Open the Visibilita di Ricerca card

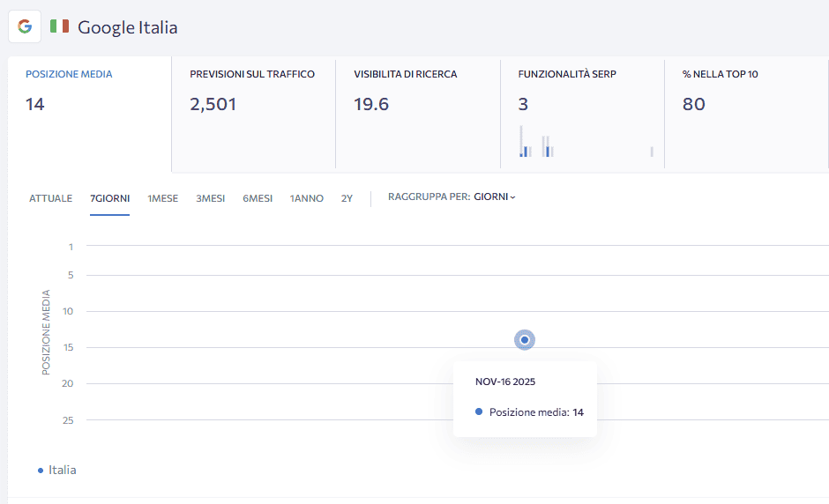(x=418, y=115)
